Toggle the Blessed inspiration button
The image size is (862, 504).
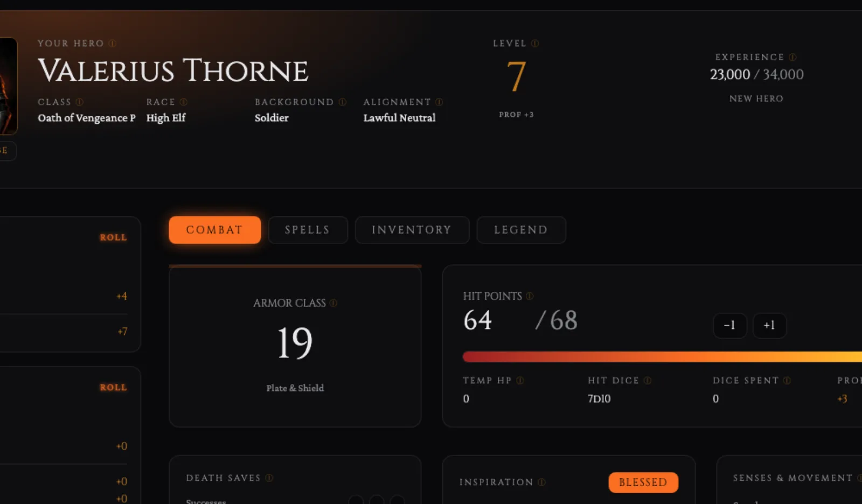coord(643,482)
